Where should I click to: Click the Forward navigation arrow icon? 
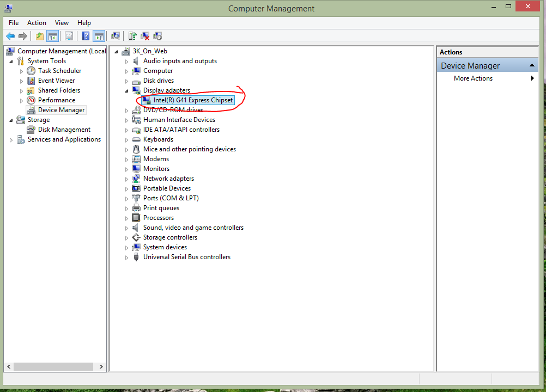point(23,36)
